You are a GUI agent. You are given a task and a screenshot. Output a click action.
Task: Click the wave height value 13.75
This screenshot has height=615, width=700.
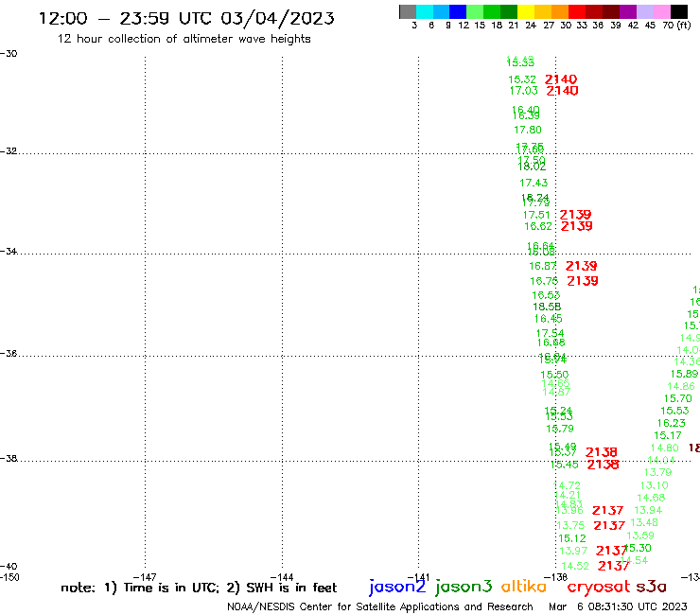coord(570,526)
